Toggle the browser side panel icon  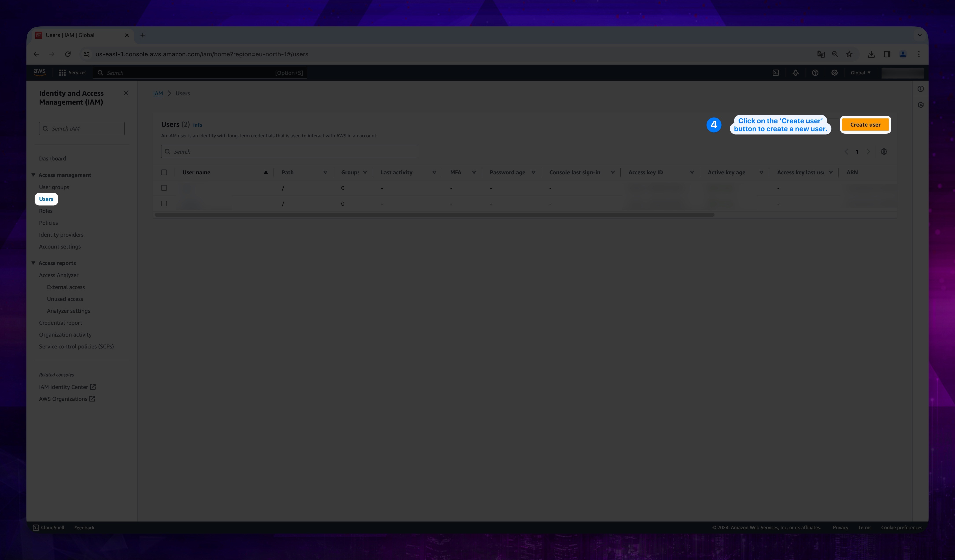887,54
